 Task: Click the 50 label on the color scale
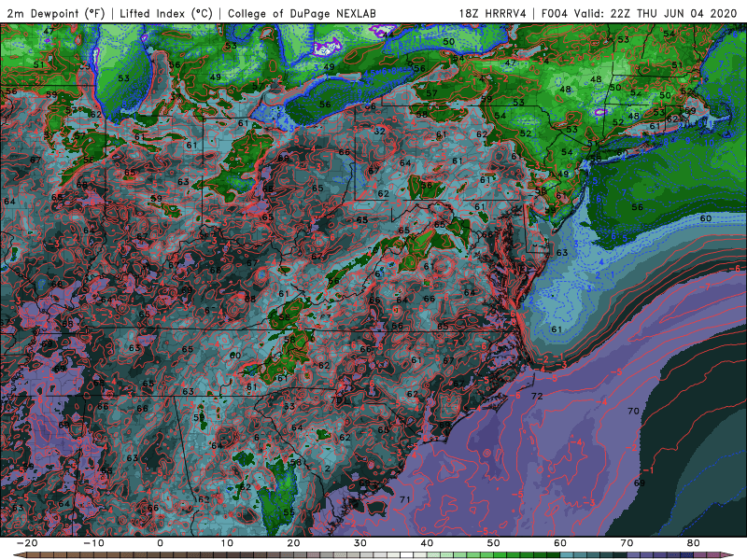coord(494,543)
